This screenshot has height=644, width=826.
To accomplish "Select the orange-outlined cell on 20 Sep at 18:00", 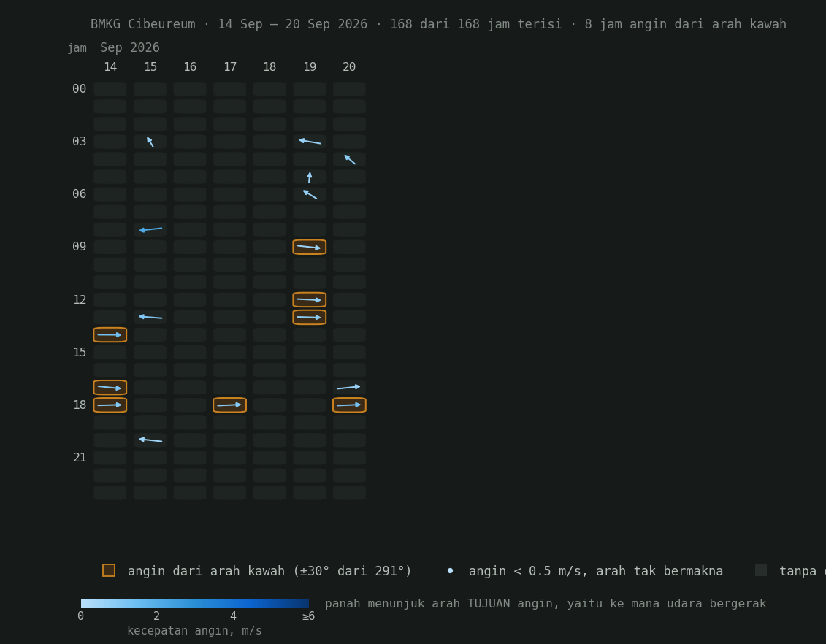I will point(349,405).
